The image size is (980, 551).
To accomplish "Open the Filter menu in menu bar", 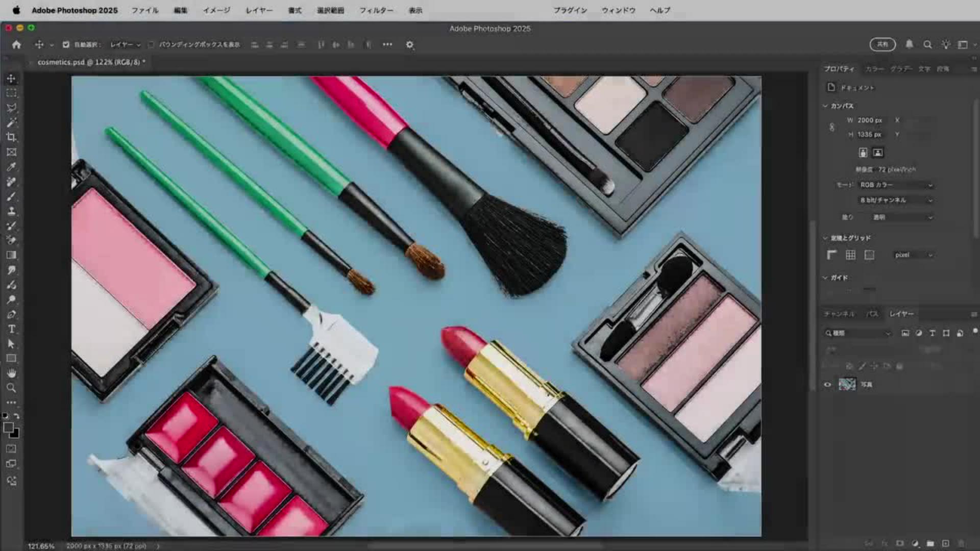I will click(x=376, y=10).
